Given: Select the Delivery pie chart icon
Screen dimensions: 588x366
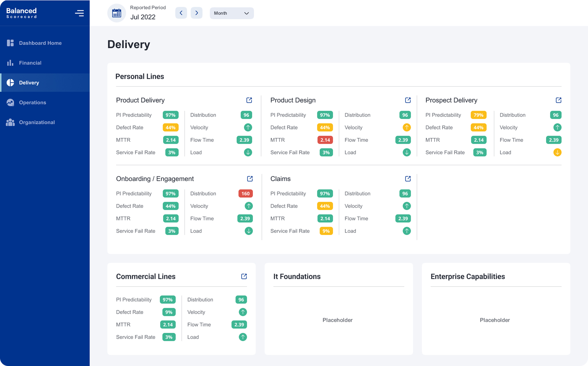Looking at the screenshot, I should [10, 82].
